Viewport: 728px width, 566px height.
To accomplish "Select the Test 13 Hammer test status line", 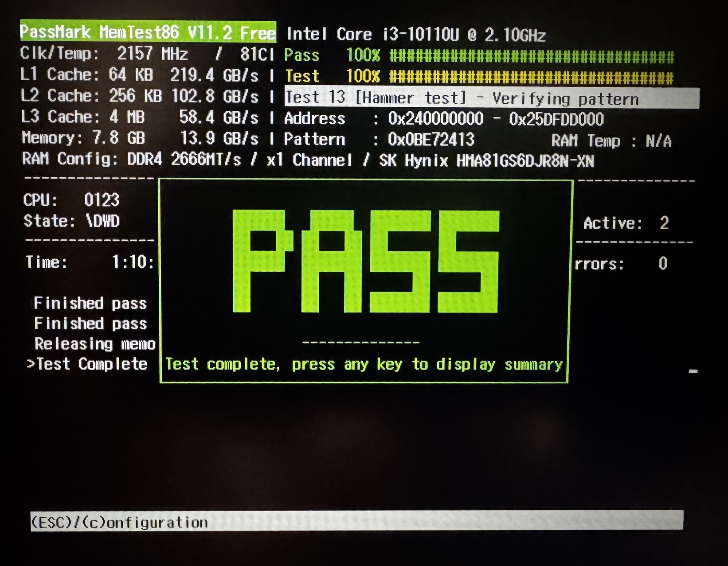I will pos(492,98).
